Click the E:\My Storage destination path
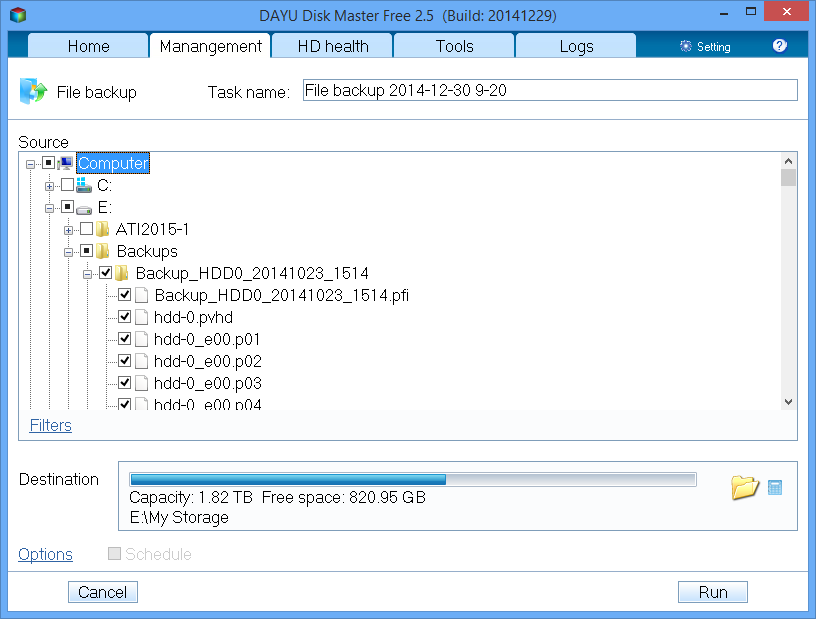Screen dimensions: 816x619 tap(179, 517)
